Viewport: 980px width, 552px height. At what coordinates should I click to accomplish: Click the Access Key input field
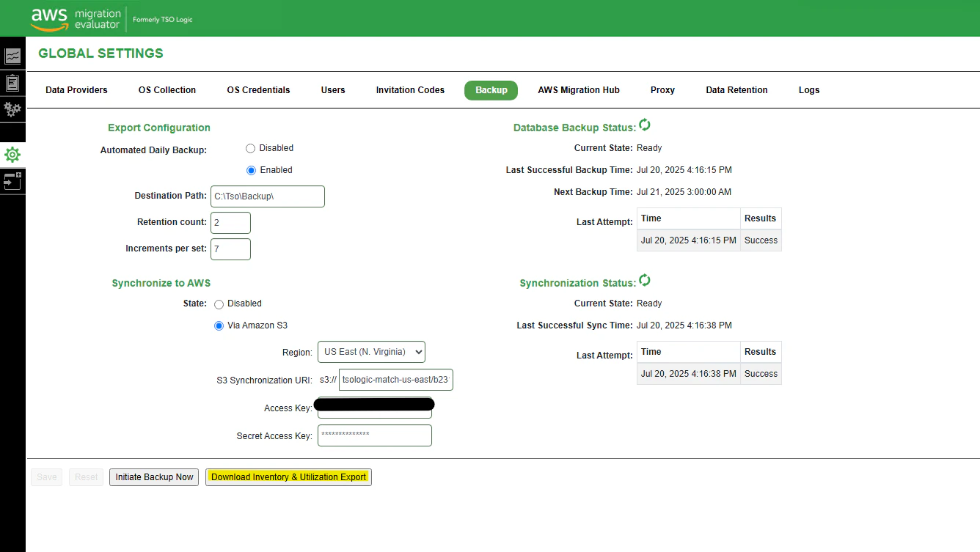pos(374,408)
